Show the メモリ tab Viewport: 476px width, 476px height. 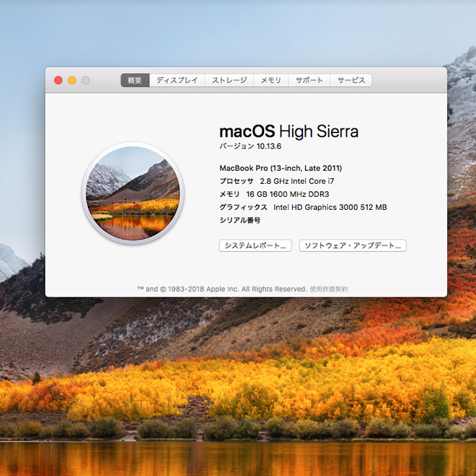tap(271, 80)
